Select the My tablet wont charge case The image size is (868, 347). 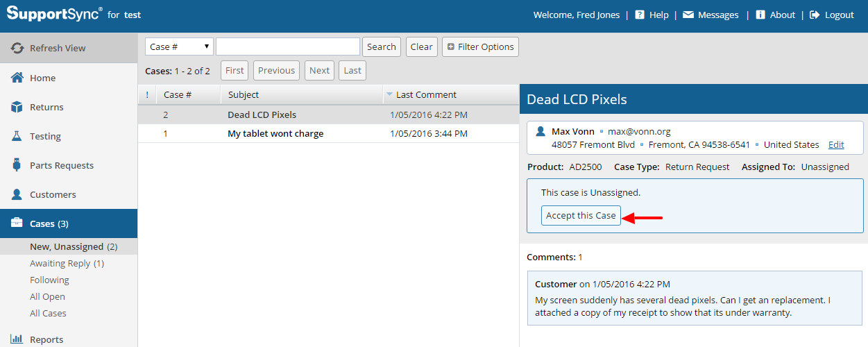pos(275,133)
